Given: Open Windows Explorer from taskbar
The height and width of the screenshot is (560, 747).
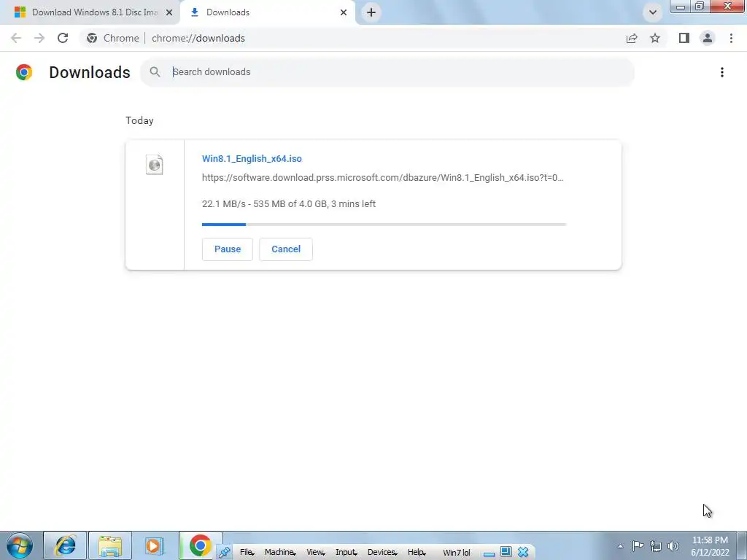Looking at the screenshot, I should click(110, 545).
